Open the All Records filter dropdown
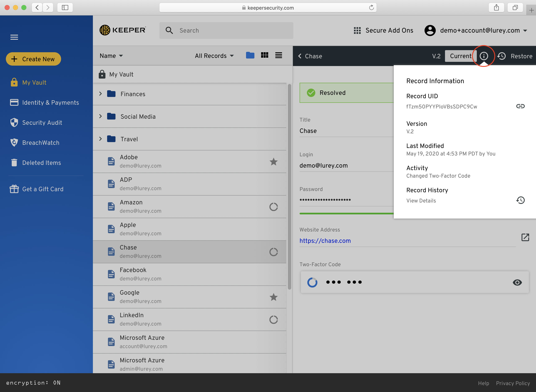This screenshot has height=392, width=536. (x=214, y=56)
